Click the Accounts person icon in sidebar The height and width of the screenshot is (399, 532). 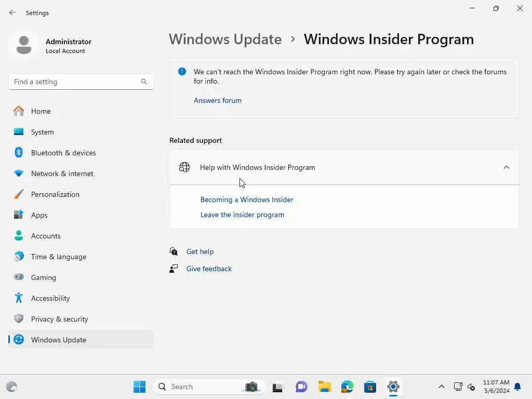click(x=19, y=235)
